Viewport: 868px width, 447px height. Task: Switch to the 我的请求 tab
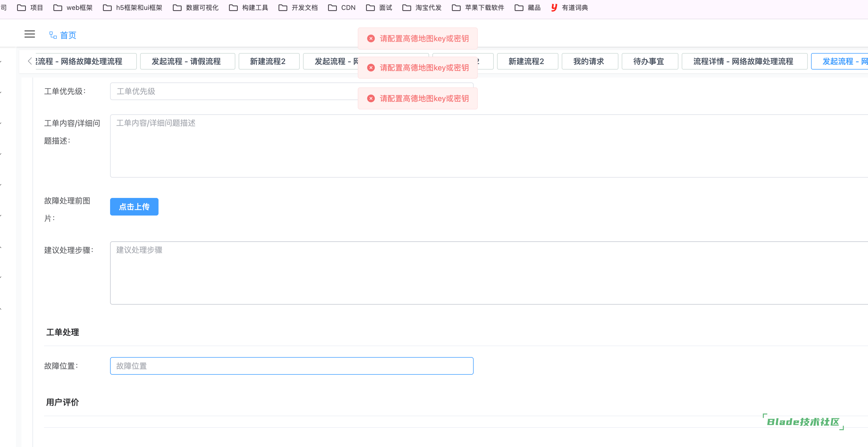(589, 61)
